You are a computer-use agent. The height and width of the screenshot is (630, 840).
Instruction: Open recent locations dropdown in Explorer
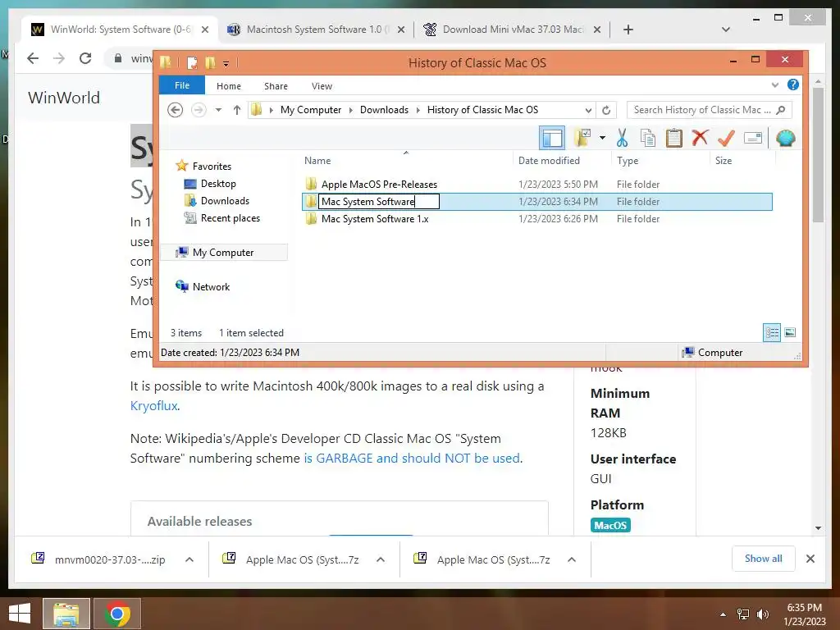click(x=218, y=110)
